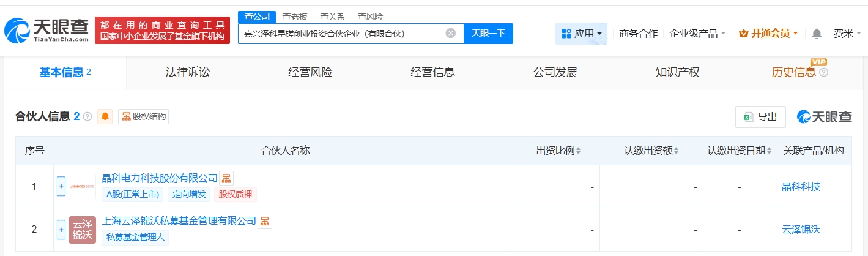The image size is (868, 256).
Task: Export table with the 导出 button
Action: (x=760, y=117)
